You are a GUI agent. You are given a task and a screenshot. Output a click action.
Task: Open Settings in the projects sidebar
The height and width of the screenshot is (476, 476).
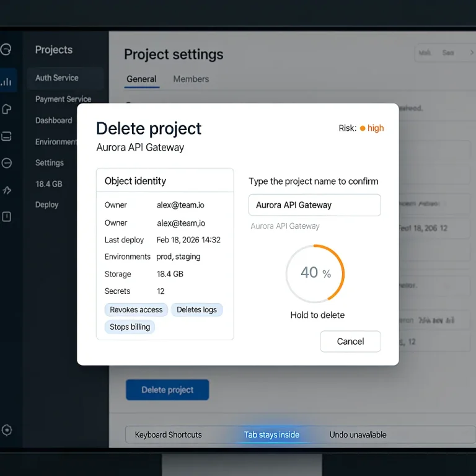[x=50, y=163]
